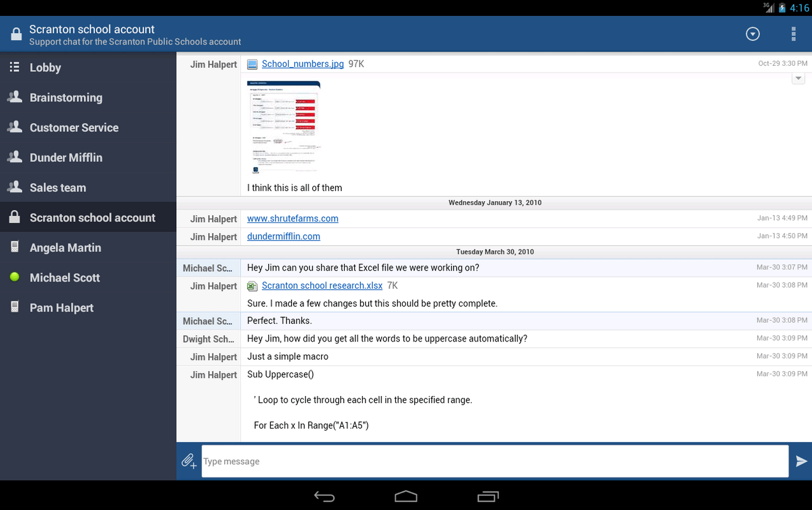Open the three-dot overflow menu
This screenshot has width=812, height=510.
793,34
